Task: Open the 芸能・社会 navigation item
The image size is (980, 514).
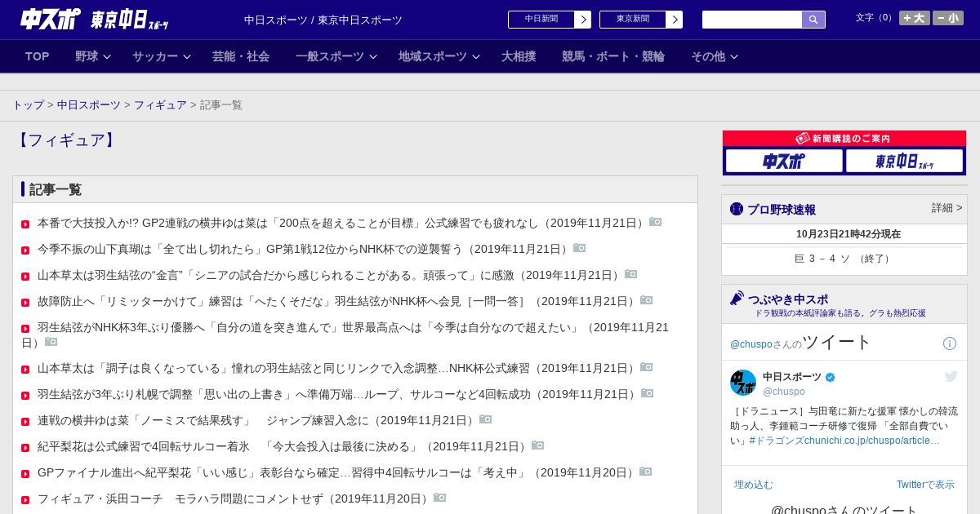Action: point(241,56)
